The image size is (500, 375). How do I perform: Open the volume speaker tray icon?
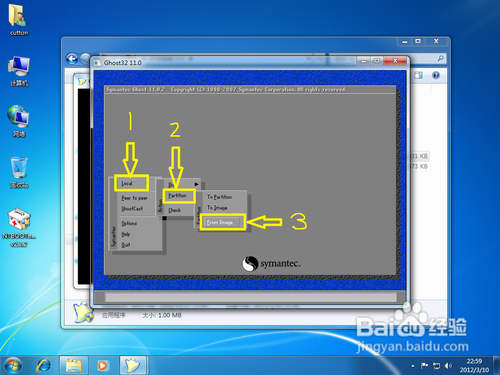448,366
